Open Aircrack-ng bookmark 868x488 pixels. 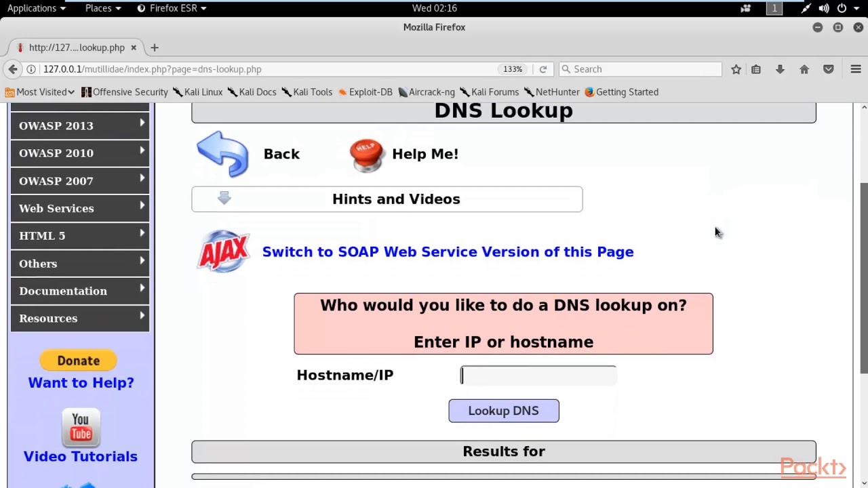coord(427,92)
